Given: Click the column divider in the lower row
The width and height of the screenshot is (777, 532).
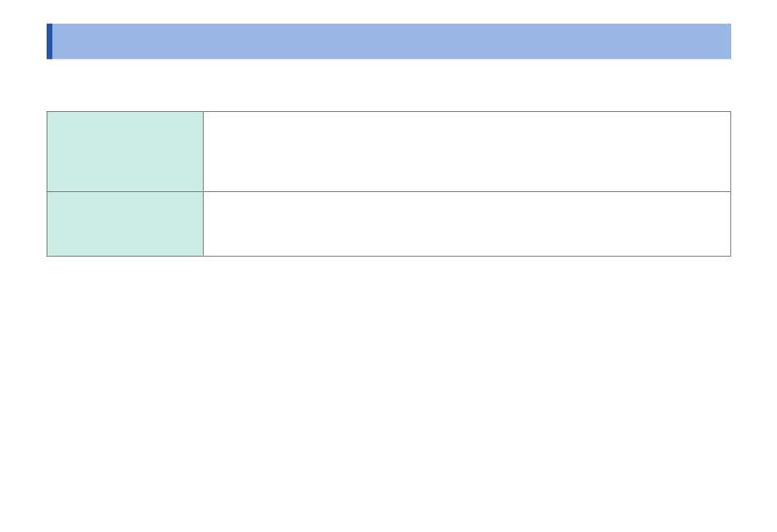Looking at the screenshot, I should (x=203, y=224).
